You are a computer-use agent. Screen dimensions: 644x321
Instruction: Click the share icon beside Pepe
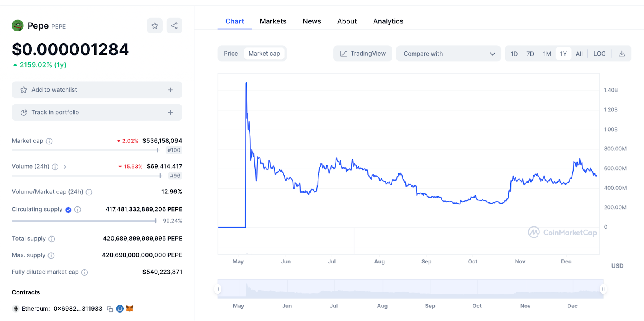(x=174, y=26)
